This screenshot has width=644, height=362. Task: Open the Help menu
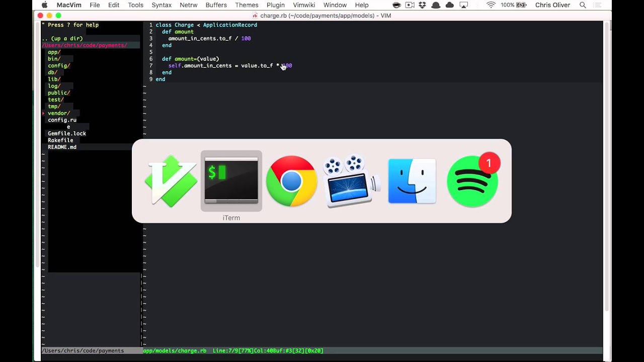point(362,5)
